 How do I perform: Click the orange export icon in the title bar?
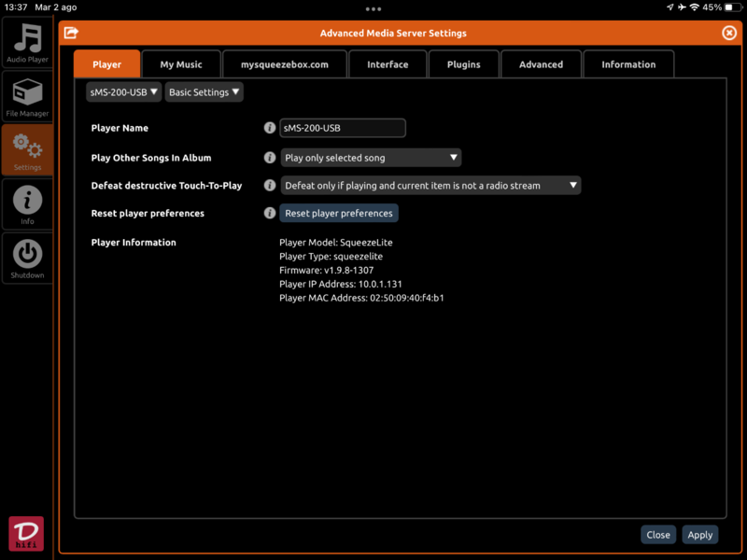pyautogui.click(x=71, y=33)
